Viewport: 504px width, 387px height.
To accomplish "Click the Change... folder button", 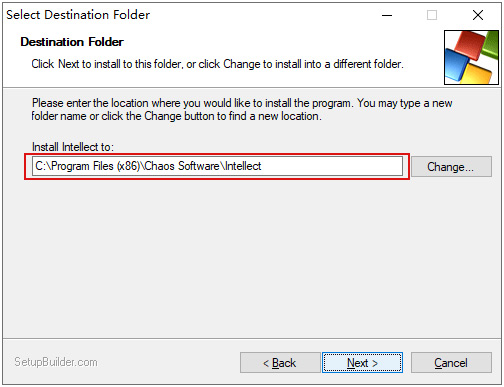I will [x=451, y=166].
